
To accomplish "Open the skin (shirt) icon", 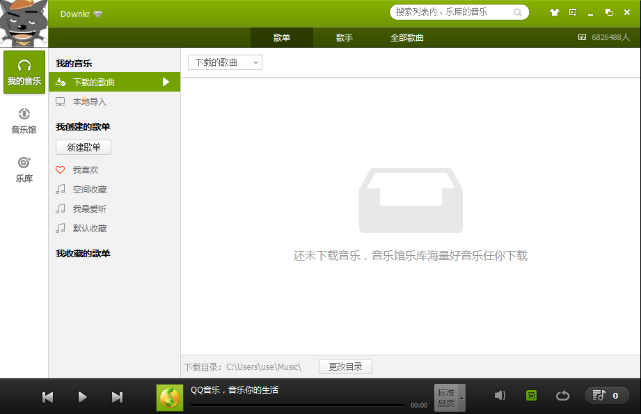I will coord(554,12).
